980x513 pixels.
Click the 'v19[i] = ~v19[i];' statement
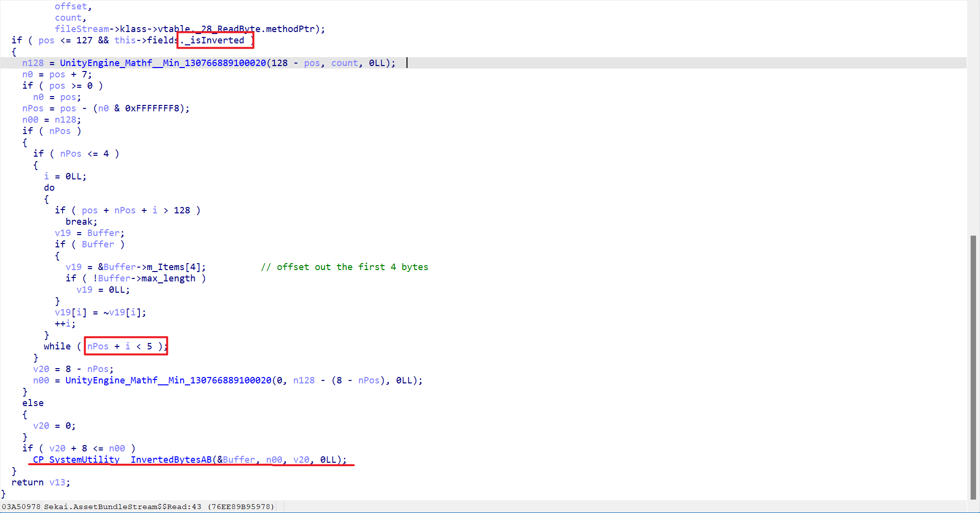101,312
